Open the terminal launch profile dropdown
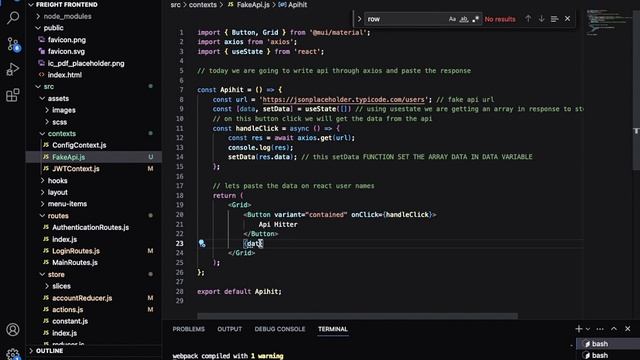The image size is (640, 360). coord(588,329)
